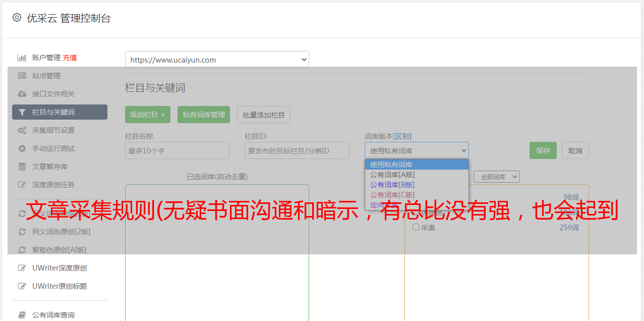Screen dimensions: 644x321
Task: Click the green 添加栏目 + button
Action: pyautogui.click(x=147, y=115)
